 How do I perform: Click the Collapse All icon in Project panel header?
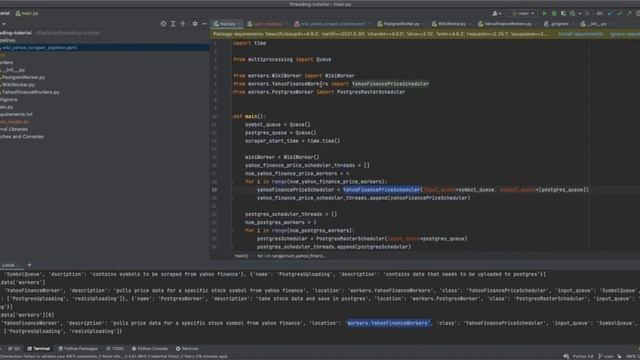(x=182, y=24)
